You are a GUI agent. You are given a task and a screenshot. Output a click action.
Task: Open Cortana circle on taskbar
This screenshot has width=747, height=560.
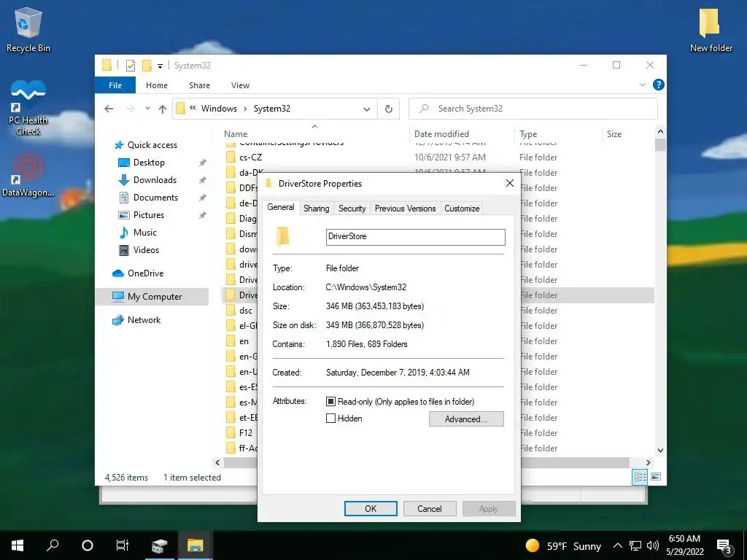(x=88, y=545)
